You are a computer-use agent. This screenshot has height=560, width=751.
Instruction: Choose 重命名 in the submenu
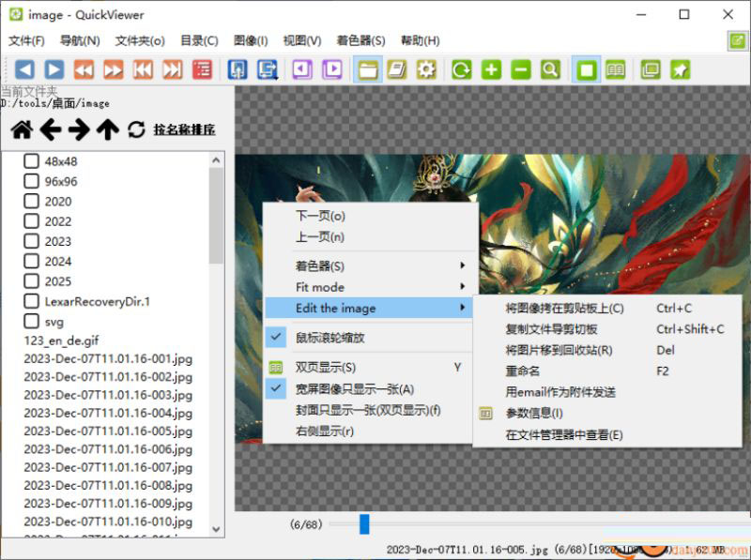pos(606,371)
